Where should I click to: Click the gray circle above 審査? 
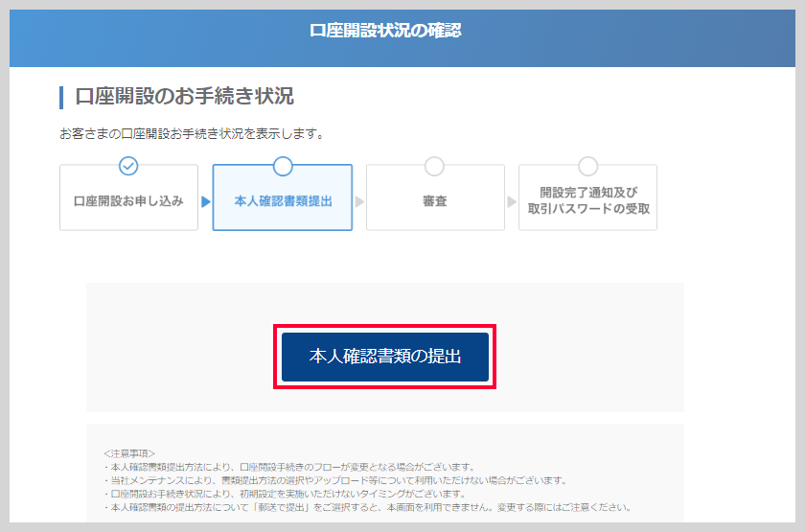[x=434, y=166]
